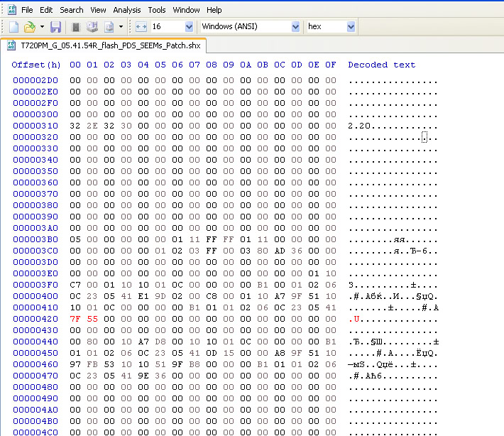Select the E1 byte in row 00000400

143,296
